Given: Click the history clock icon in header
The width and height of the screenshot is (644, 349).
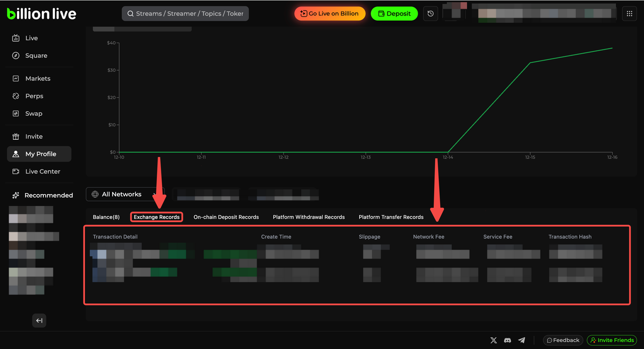Looking at the screenshot, I should pyautogui.click(x=430, y=14).
